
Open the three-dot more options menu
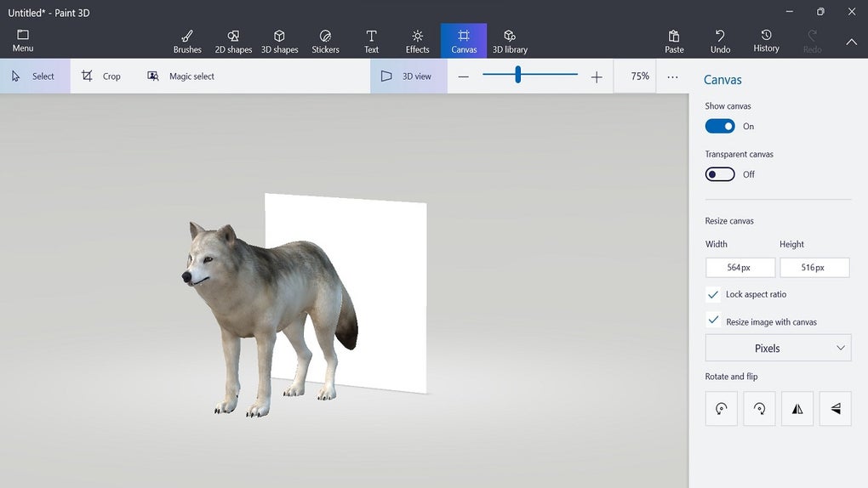coord(672,77)
